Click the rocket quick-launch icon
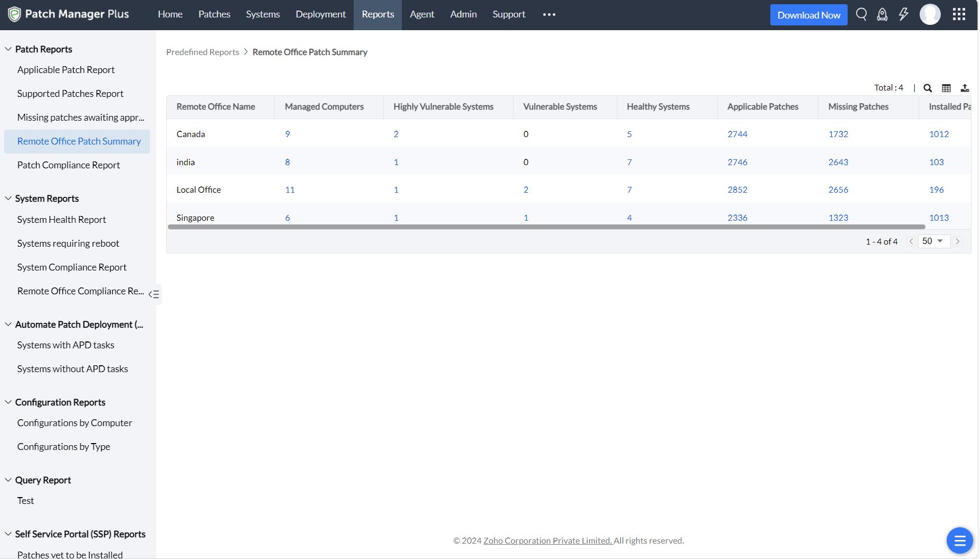The width and height of the screenshot is (980, 559). pos(882,14)
